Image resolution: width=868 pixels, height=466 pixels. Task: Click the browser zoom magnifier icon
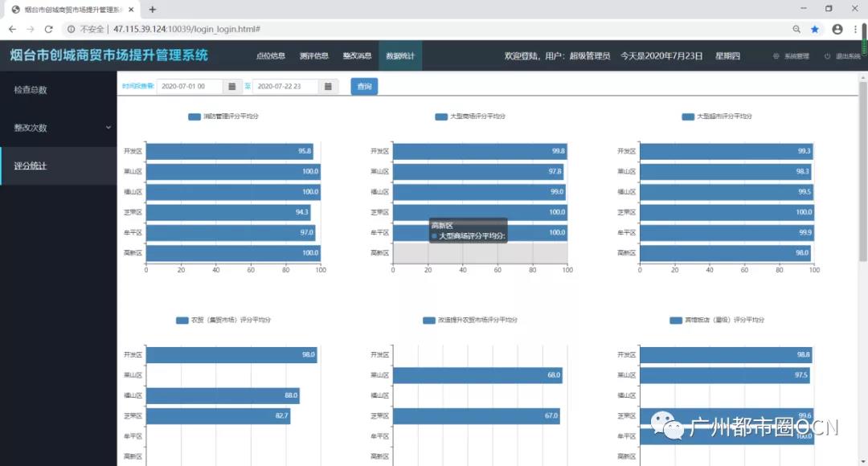coord(796,29)
